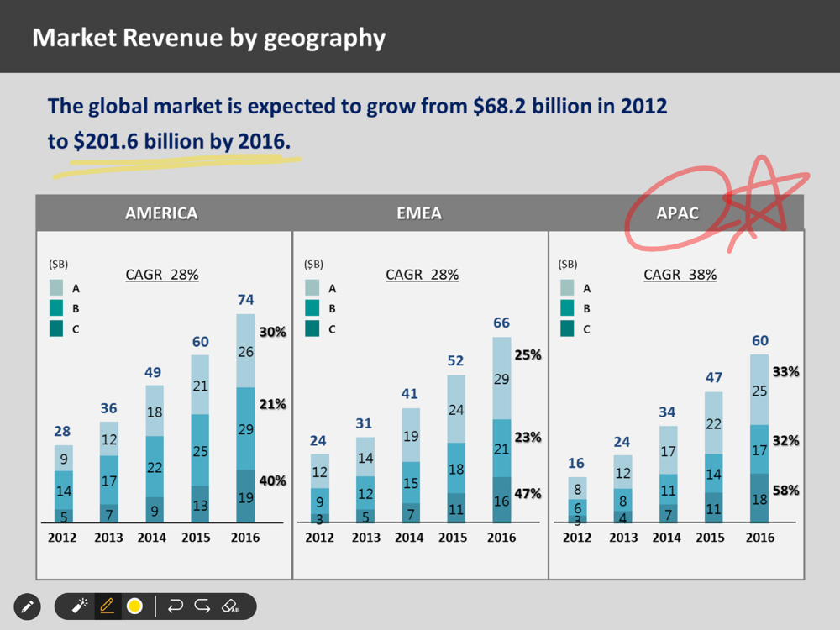Click legend swatch B in APAC chart
Image resolution: width=840 pixels, height=630 pixels.
[567, 308]
